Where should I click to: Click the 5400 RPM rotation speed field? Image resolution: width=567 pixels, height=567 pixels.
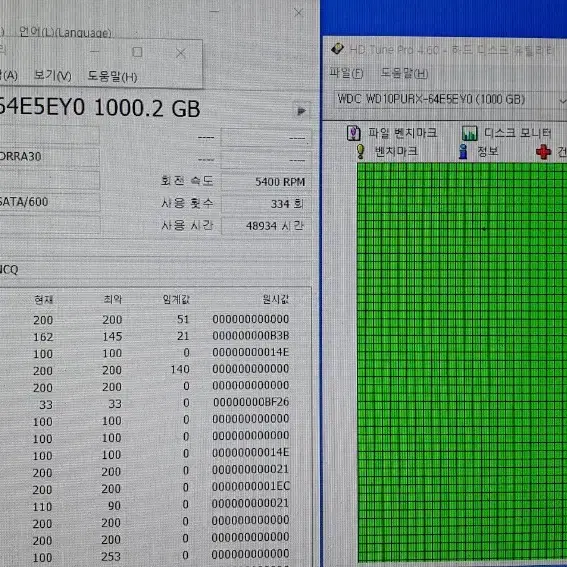tap(267, 182)
